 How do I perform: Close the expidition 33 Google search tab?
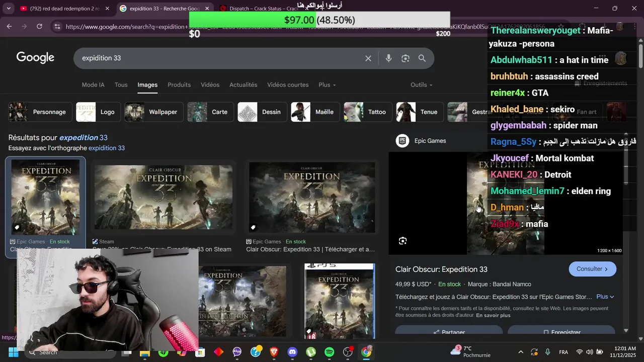click(207, 9)
